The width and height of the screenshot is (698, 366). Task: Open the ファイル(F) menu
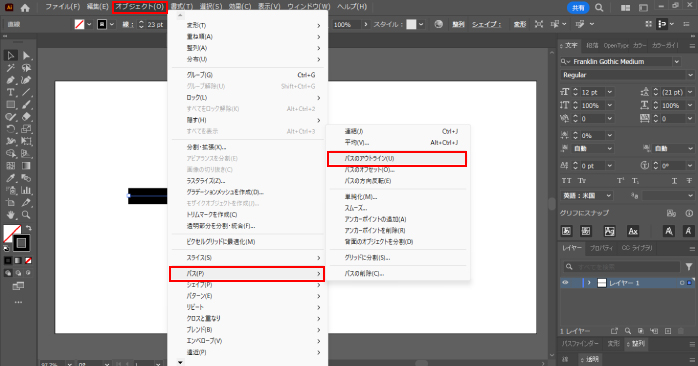tap(62, 7)
